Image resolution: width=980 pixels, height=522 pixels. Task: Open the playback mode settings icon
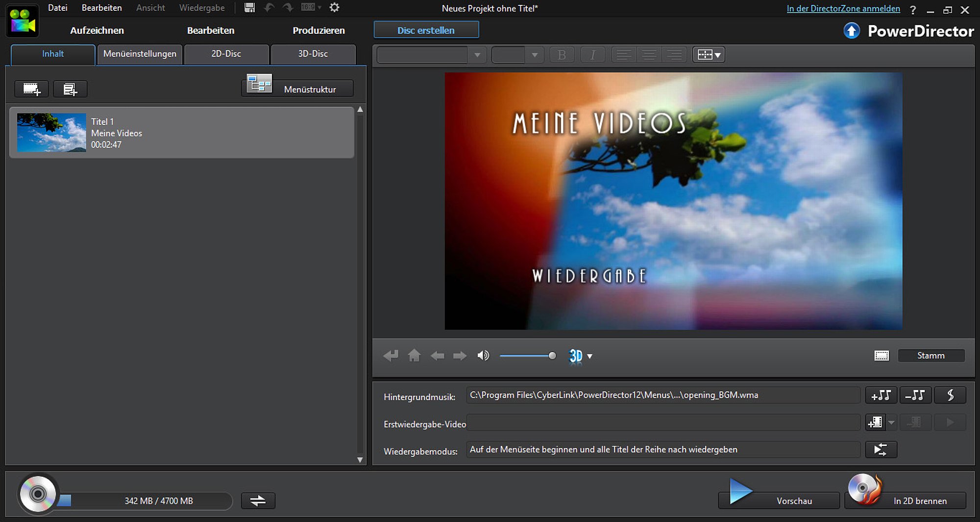coord(881,450)
